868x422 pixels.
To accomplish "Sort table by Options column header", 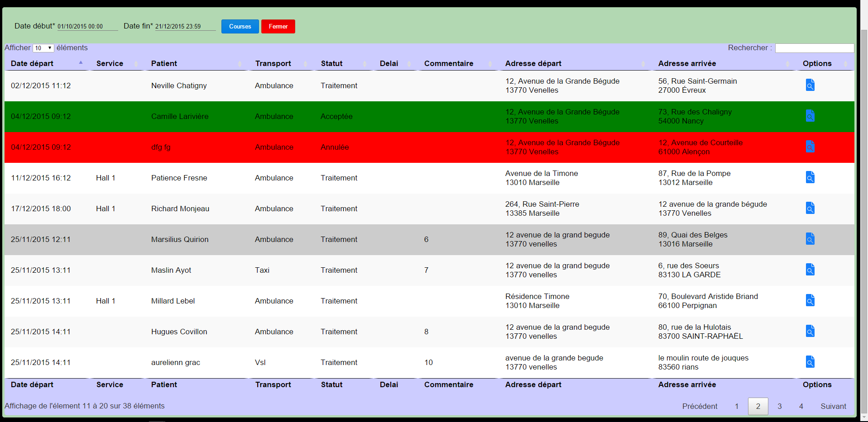I will coord(825,63).
